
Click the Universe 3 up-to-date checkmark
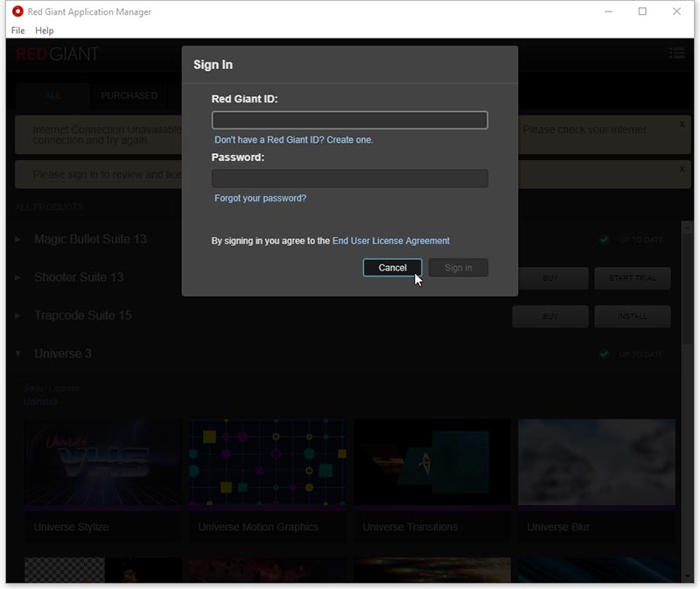pyautogui.click(x=604, y=354)
